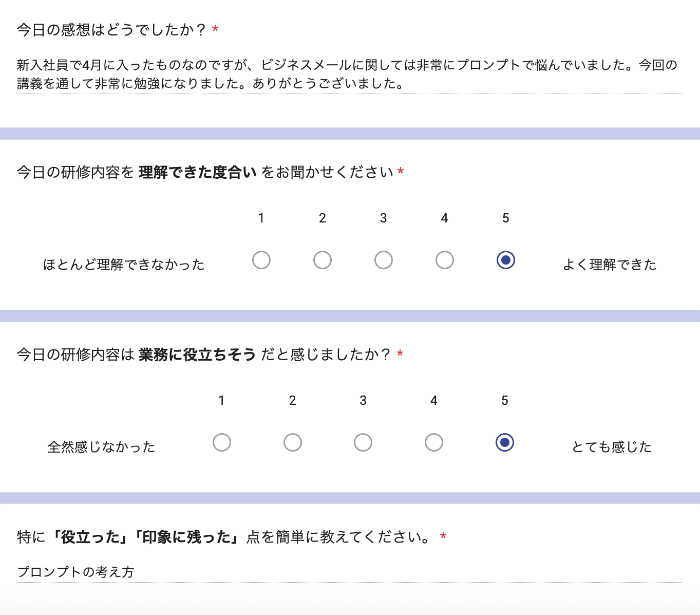
Task: Click the label 「よく理解できた」
Action: pos(610,265)
